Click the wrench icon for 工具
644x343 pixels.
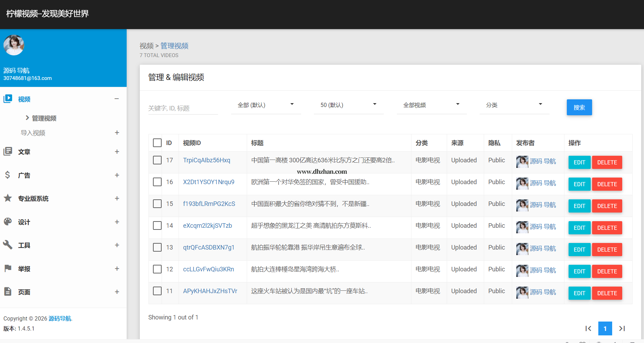(8, 245)
